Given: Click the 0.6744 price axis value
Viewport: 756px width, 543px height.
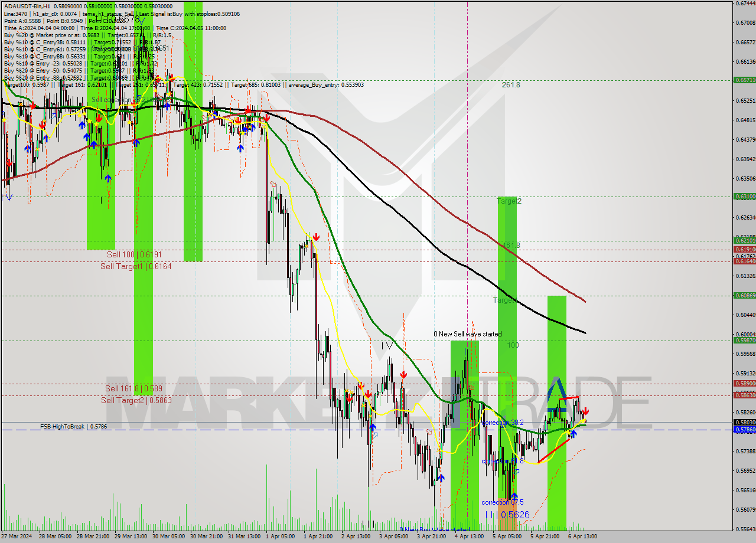Looking at the screenshot, I should 745,3.
